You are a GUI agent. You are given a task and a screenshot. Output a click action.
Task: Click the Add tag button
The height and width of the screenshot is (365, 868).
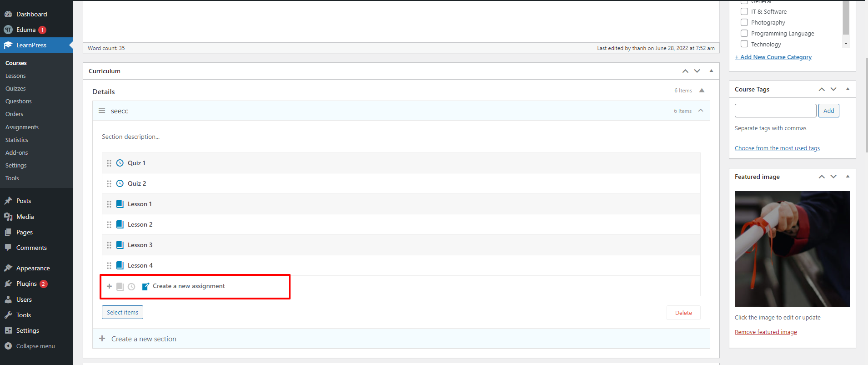828,111
